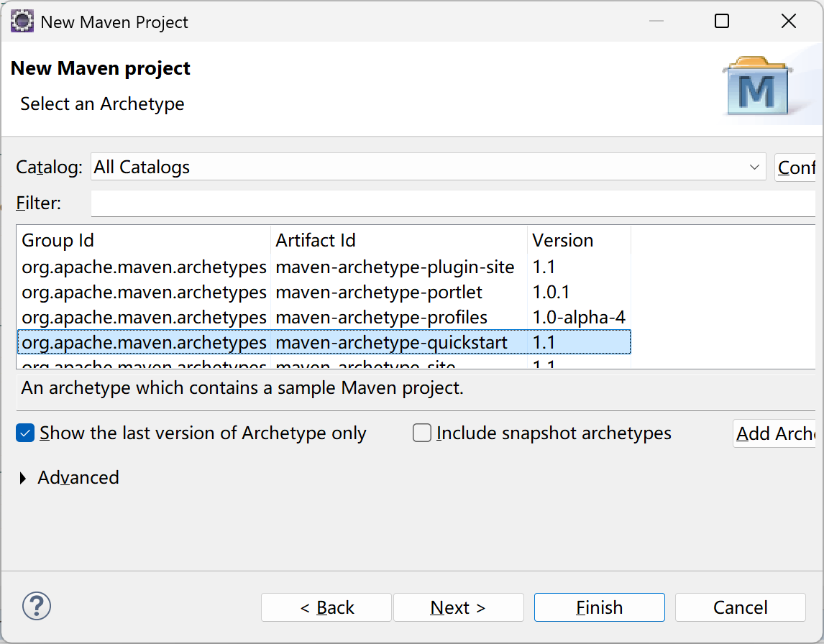
Task: Select maven-archetype-portlet row
Action: (x=324, y=292)
